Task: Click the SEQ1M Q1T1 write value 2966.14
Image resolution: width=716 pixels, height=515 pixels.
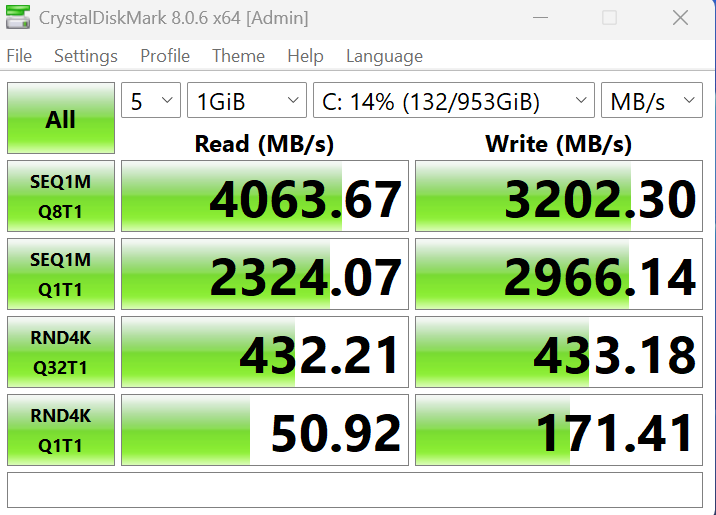Action: coord(559,274)
